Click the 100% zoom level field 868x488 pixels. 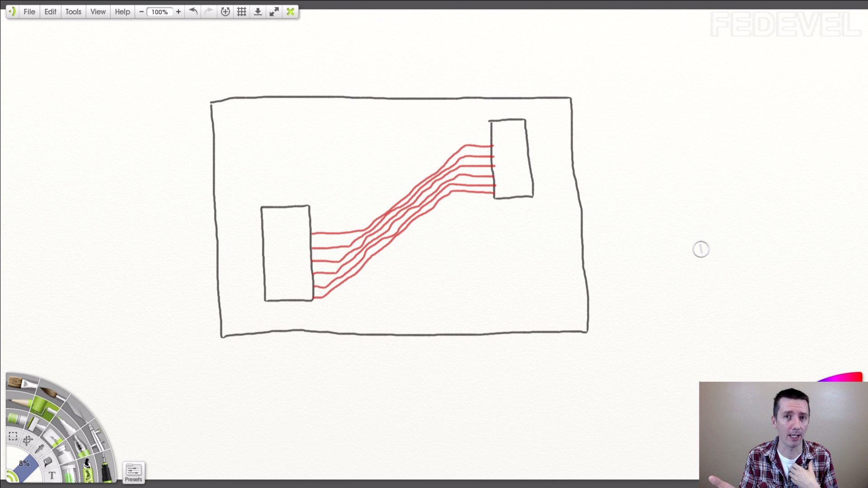159,12
